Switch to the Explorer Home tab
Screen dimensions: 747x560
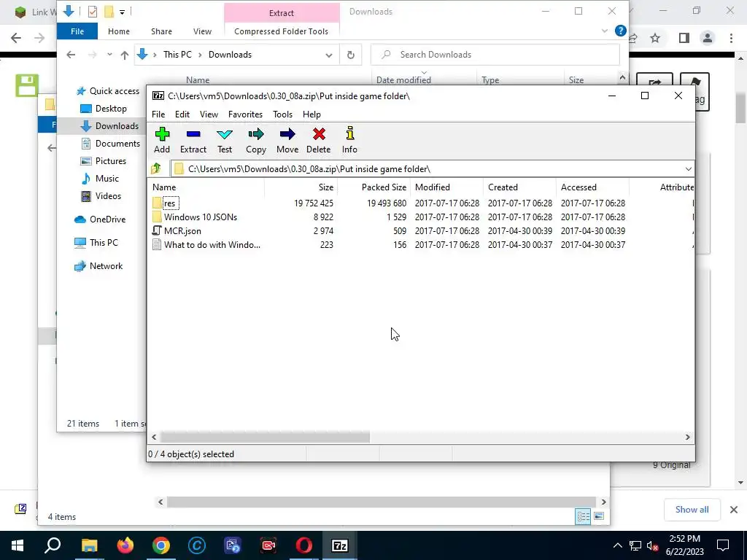point(119,31)
